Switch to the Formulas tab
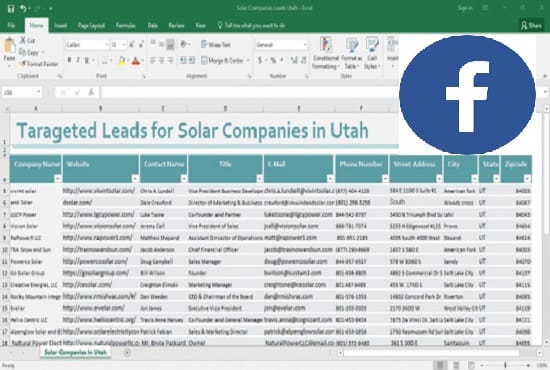 tap(126, 25)
